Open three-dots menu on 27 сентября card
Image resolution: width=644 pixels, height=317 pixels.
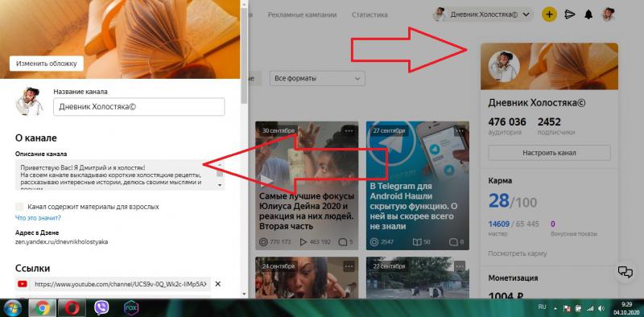tap(460, 130)
